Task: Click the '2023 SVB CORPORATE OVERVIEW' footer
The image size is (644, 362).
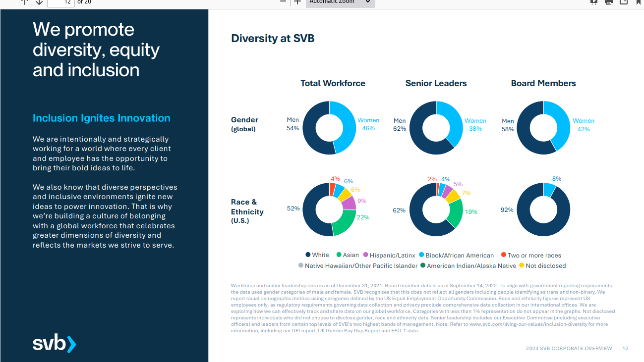Action: click(x=569, y=349)
